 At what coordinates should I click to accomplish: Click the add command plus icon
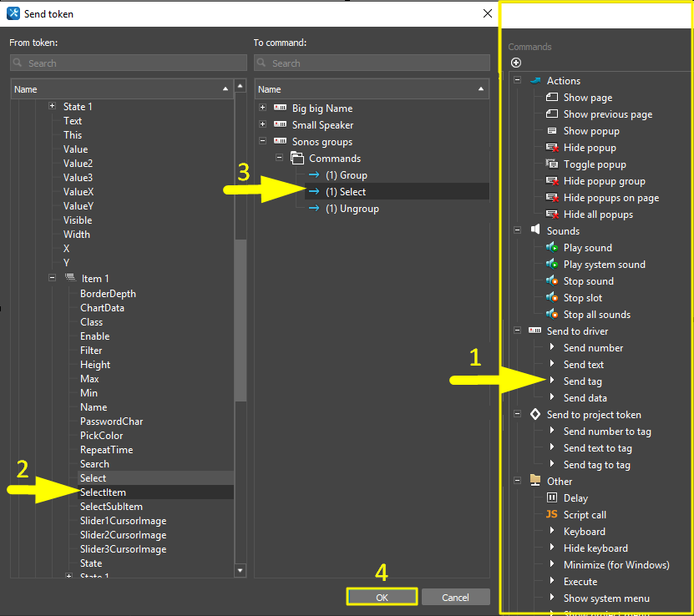click(x=515, y=63)
